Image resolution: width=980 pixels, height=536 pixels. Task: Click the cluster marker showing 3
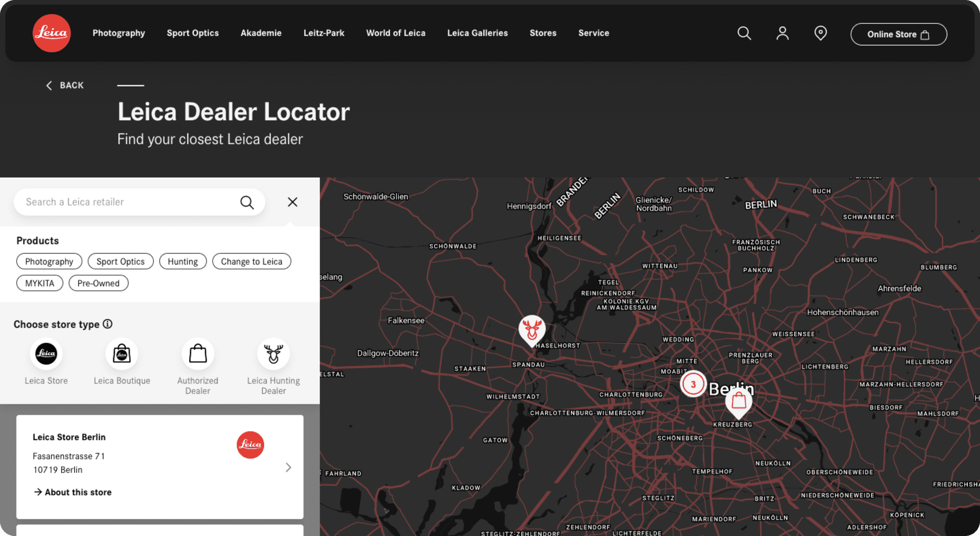pyautogui.click(x=693, y=384)
